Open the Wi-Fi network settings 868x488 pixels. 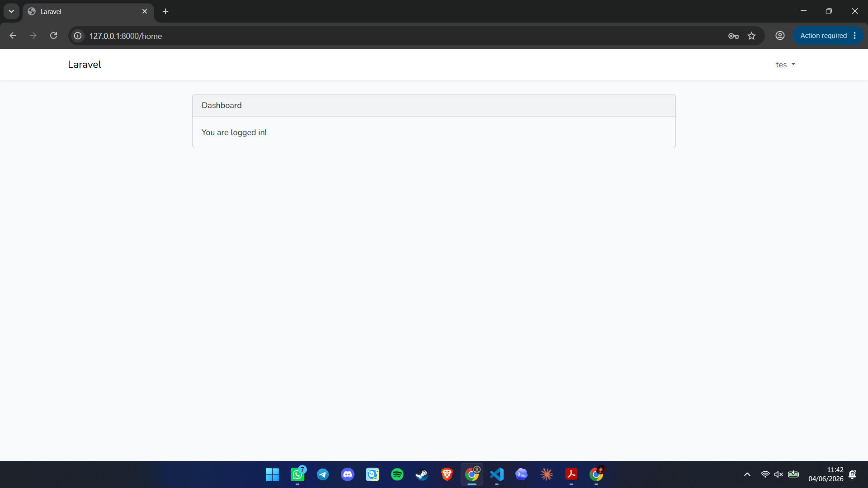pos(765,474)
